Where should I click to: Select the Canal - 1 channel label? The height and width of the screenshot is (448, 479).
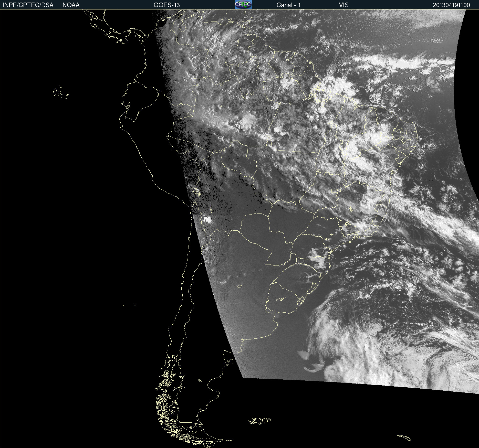[x=289, y=5]
